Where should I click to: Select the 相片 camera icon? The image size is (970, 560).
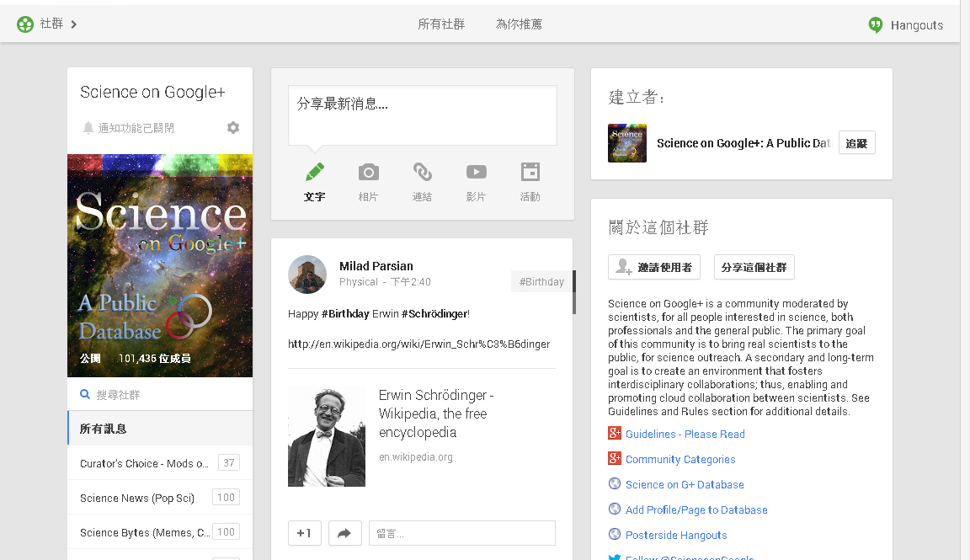pyautogui.click(x=368, y=172)
